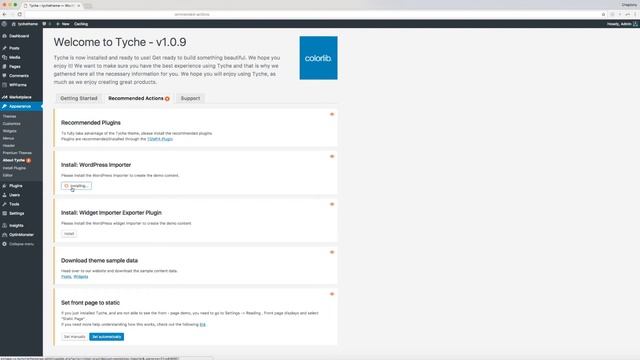This screenshot has width=640, height=360.
Task: Click the Installing button for WordPress Importer
Action: (x=76, y=186)
